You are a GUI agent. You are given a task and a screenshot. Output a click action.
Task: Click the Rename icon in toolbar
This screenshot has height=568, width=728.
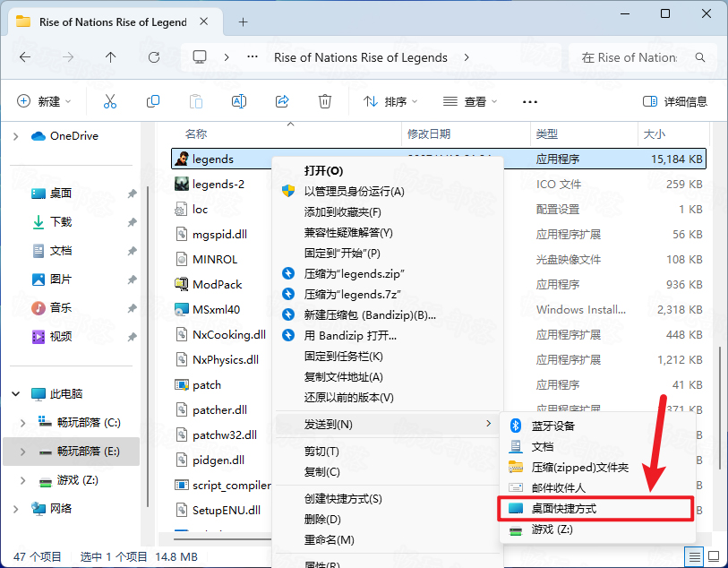pyautogui.click(x=239, y=101)
